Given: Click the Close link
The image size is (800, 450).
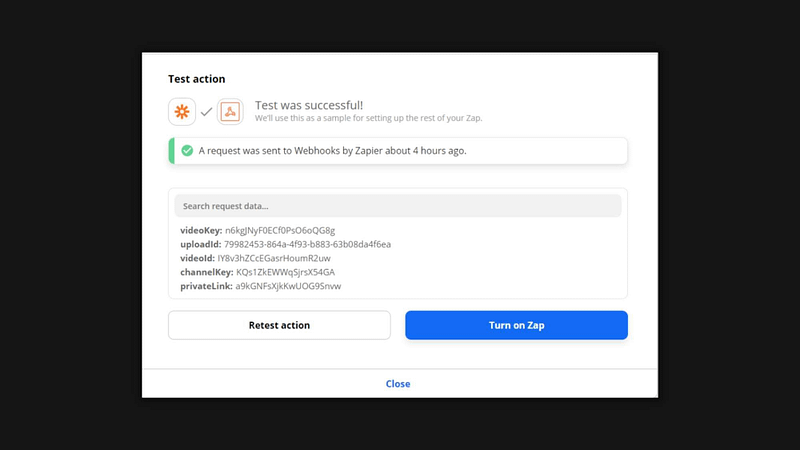Looking at the screenshot, I should pos(398,384).
